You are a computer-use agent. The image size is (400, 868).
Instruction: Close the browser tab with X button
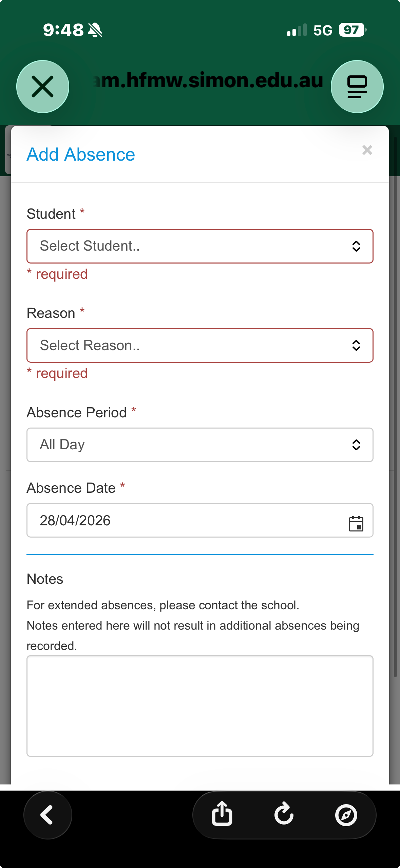(x=43, y=87)
